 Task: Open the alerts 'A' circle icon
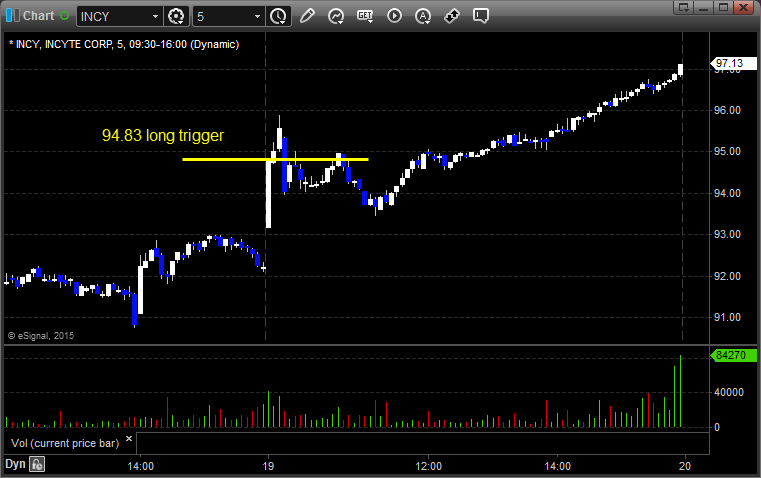pos(423,16)
